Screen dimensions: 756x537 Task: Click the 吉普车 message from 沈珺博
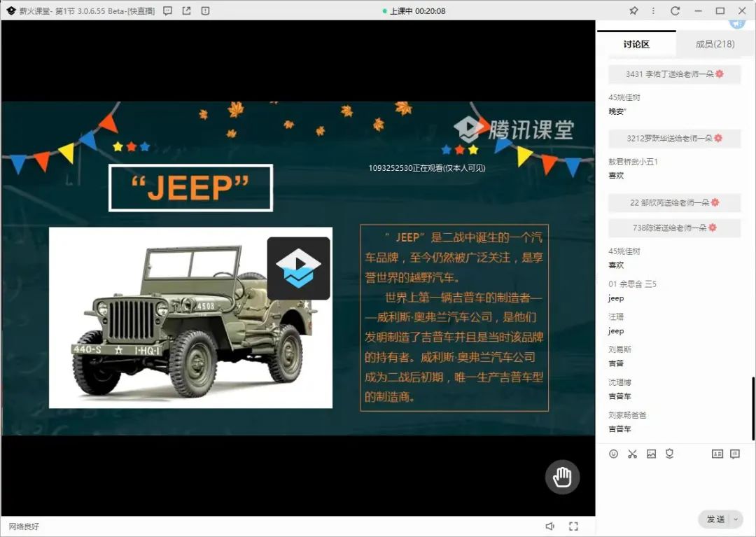(x=620, y=396)
